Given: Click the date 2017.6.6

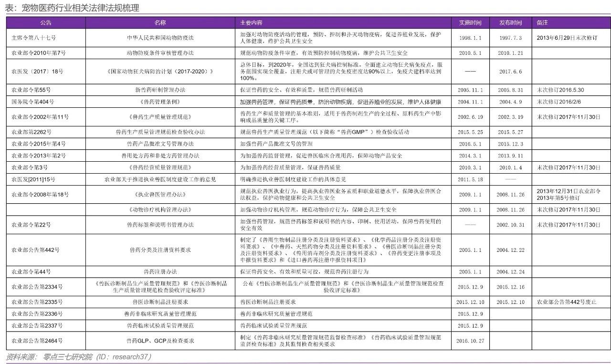Looking at the screenshot, I should (x=510, y=72).
